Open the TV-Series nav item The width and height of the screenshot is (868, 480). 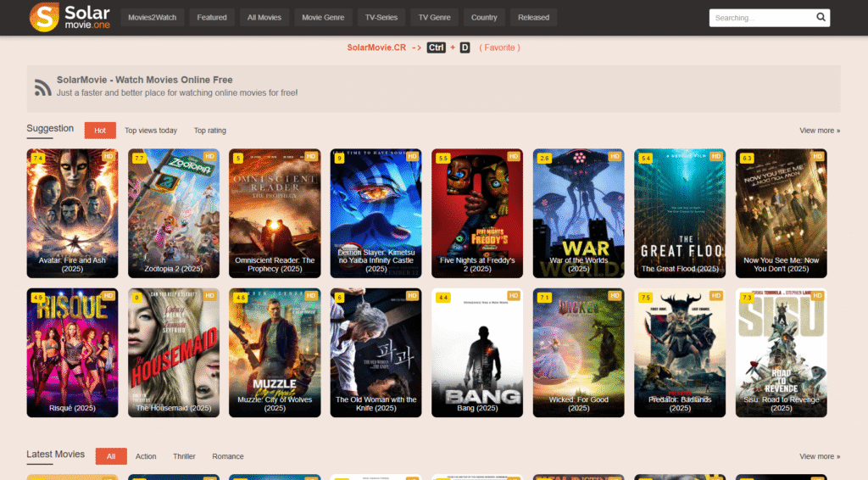click(381, 17)
